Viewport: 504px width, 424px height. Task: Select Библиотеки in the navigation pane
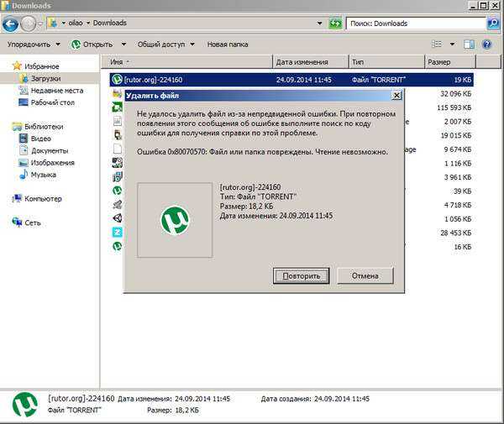pyautogui.click(x=44, y=127)
